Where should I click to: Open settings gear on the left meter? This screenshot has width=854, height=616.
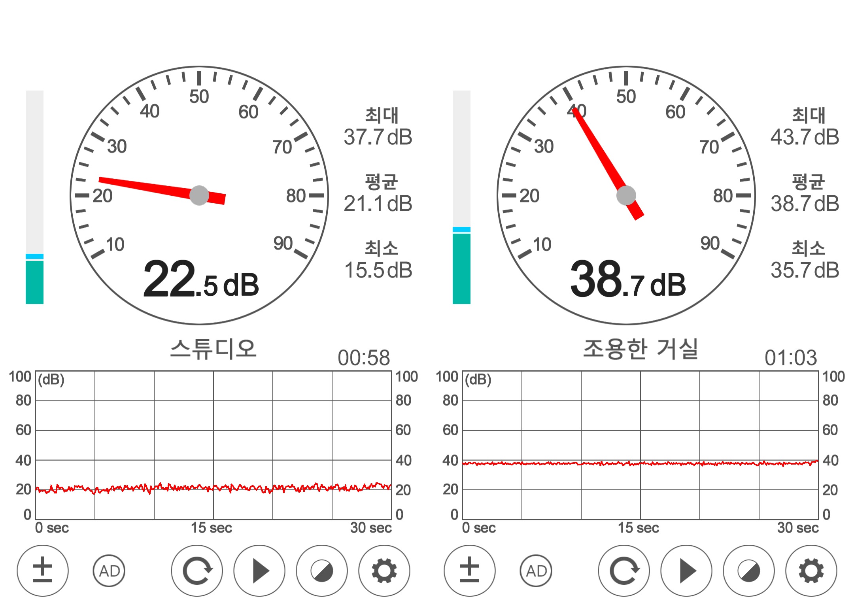[x=384, y=571]
